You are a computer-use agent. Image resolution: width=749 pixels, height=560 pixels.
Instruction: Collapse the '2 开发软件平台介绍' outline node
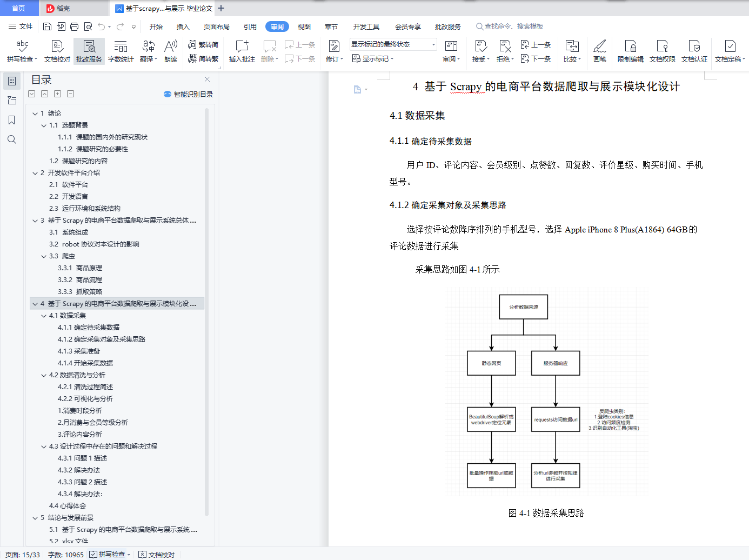35,173
